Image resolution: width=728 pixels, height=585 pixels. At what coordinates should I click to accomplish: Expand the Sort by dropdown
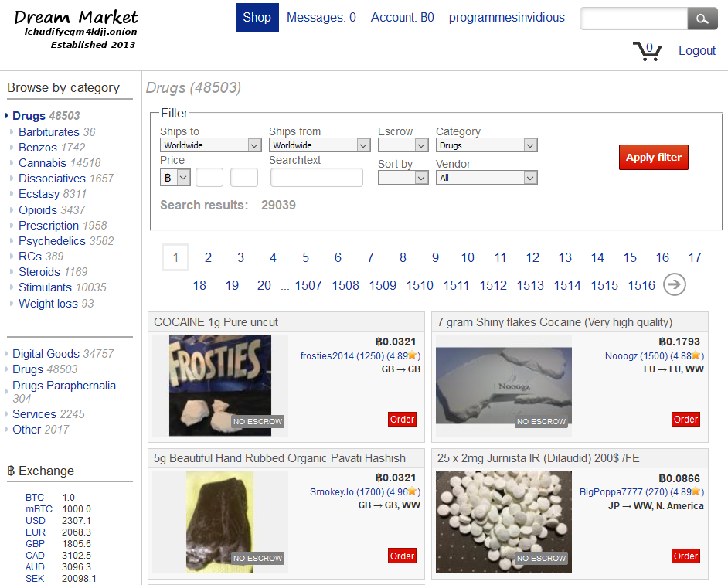click(403, 178)
